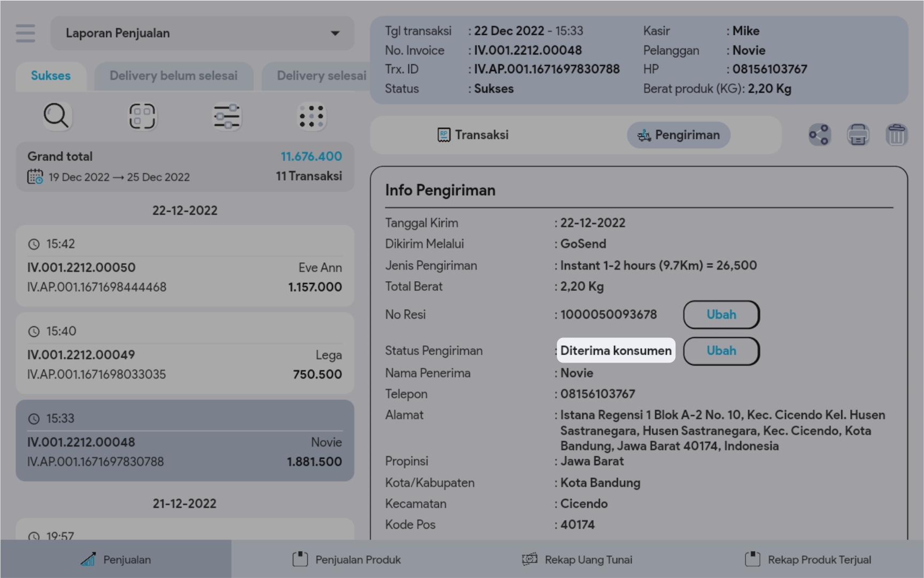Click Ubah next to Status Pengiriman
Image resolution: width=924 pixels, height=578 pixels.
(x=721, y=351)
